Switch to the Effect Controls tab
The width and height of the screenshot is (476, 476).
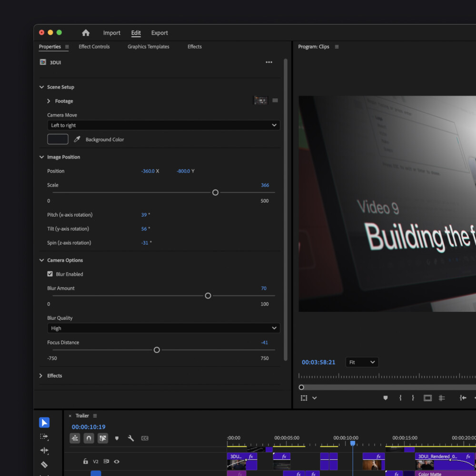[94, 47]
